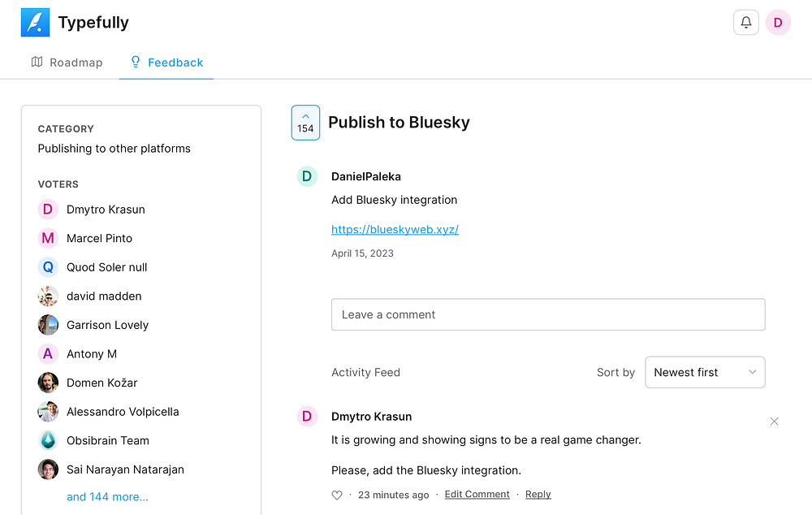The height and width of the screenshot is (515, 812).
Task: Open the Newest first sort dropdown
Action: [x=705, y=372]
